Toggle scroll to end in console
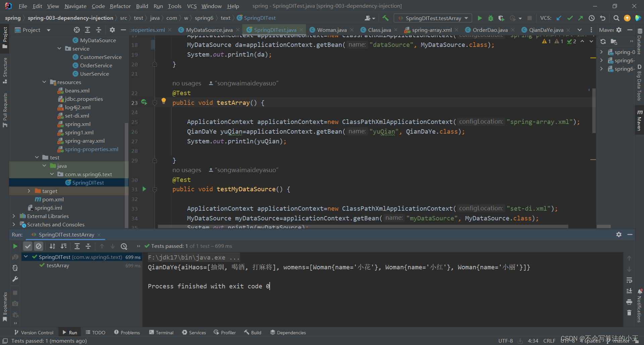The height and width of the screenshot is (345, 644). tap(629, 291)
